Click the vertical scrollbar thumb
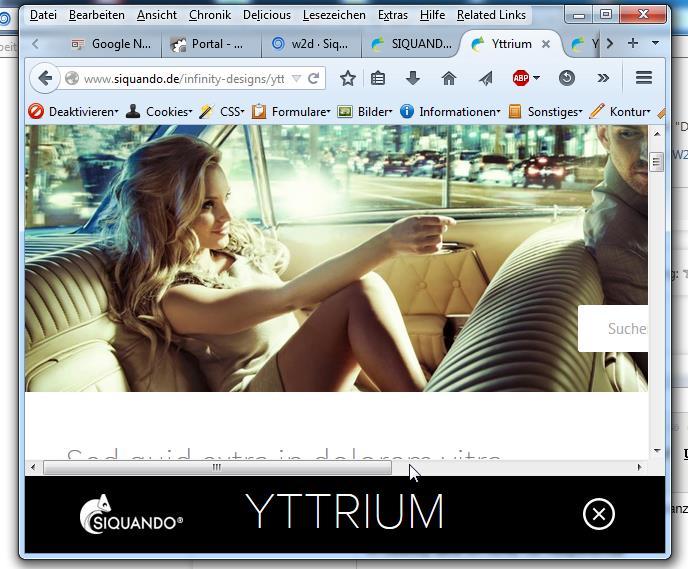The image size is (688, 569). [x=656, y=162]
